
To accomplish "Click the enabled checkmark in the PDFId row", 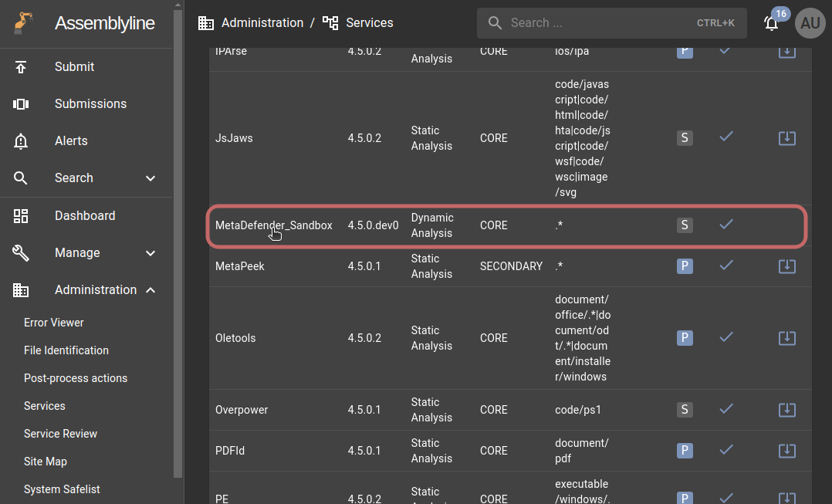I will 726,449.
